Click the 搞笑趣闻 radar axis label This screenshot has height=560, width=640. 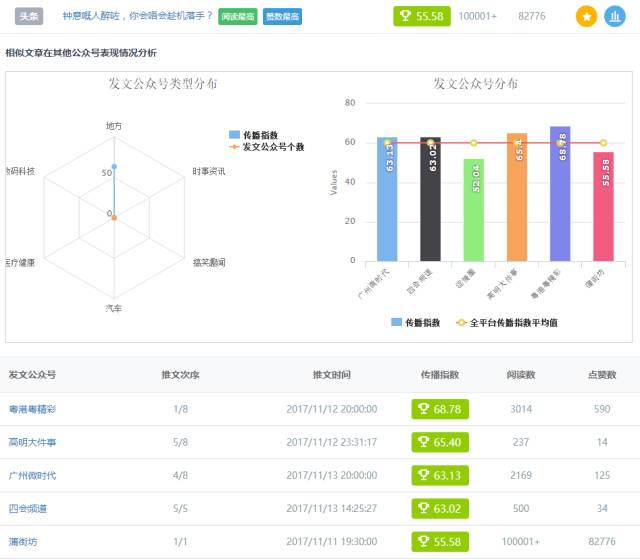pyautogui.click(x=209, y=262)
